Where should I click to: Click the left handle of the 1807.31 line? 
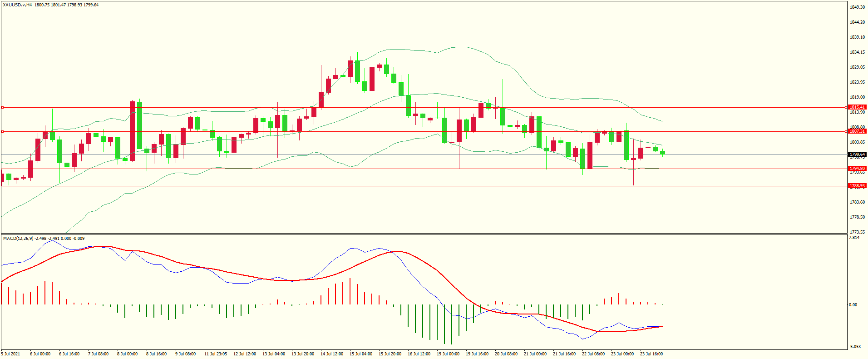coord(2,131)
